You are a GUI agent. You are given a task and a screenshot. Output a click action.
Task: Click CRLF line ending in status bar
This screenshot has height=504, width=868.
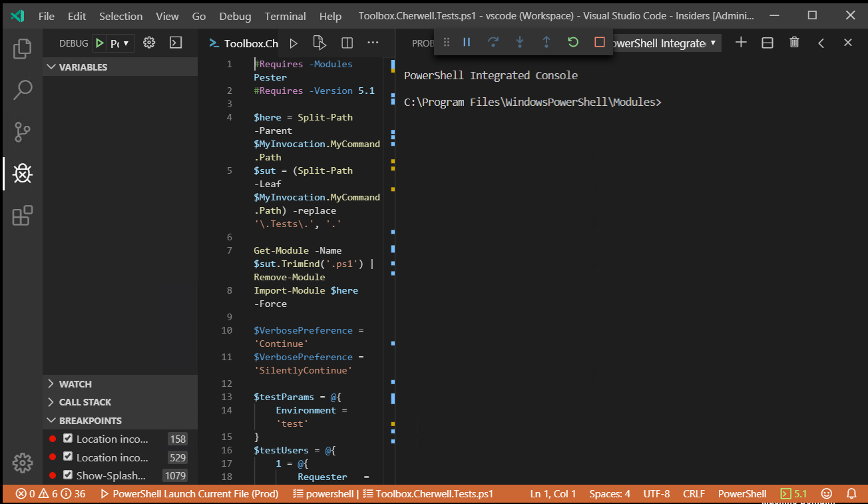[694, 494]
